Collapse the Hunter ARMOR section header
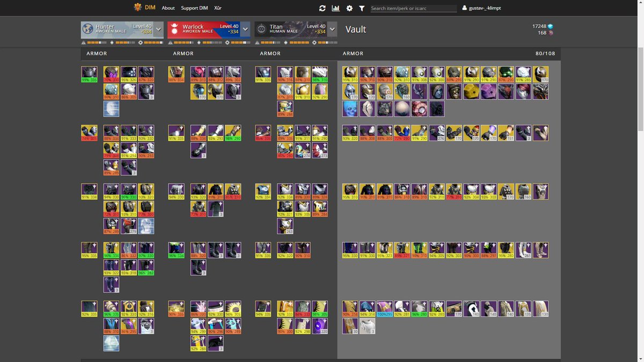This screenshot has height=362, width=644. [97, 54]
